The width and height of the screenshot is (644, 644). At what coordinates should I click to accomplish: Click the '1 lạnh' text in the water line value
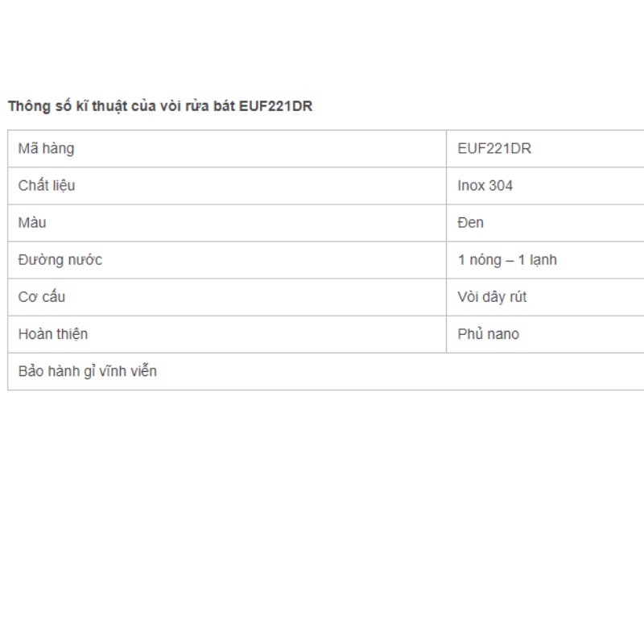(x=538, y=260)
